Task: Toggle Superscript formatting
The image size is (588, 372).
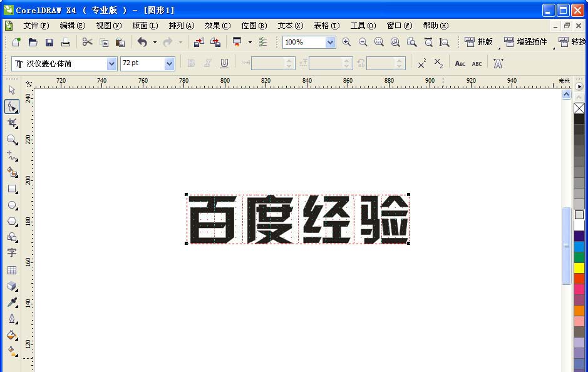Action: (x=421, y=63)
